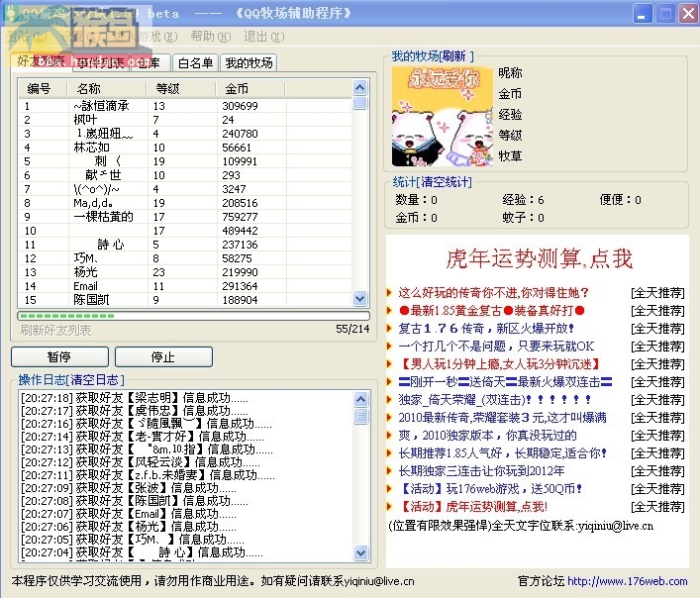Open ad link 2010最新传奇,荣耀套装3元
The image size is (700, 598).
tap(502, 417)
